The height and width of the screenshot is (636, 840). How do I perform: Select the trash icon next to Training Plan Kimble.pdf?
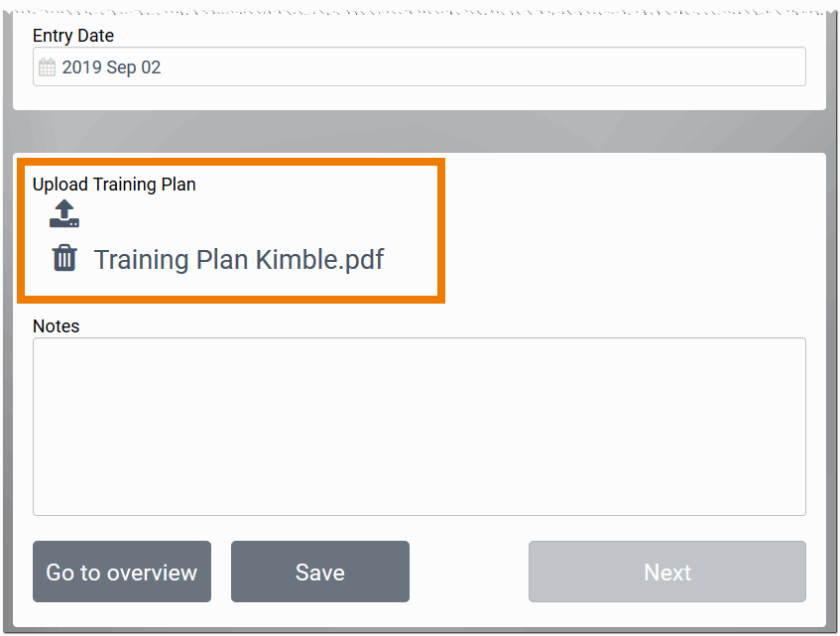click(64, 258)
